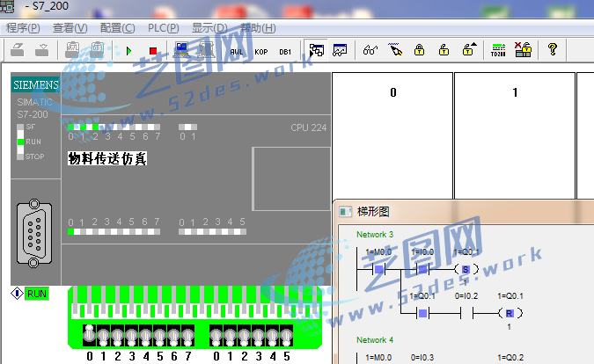
Task: Click the diamond icon beside RUN status
Action: [x=17, y=294]
